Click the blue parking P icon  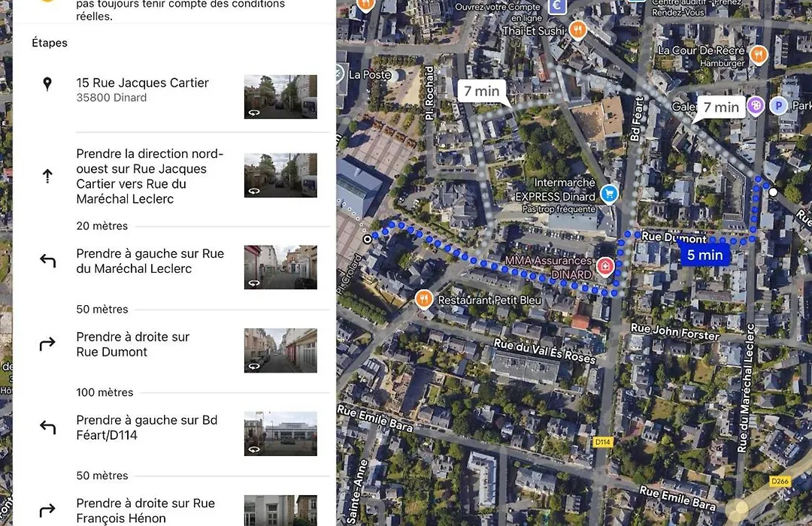[778, 106]
